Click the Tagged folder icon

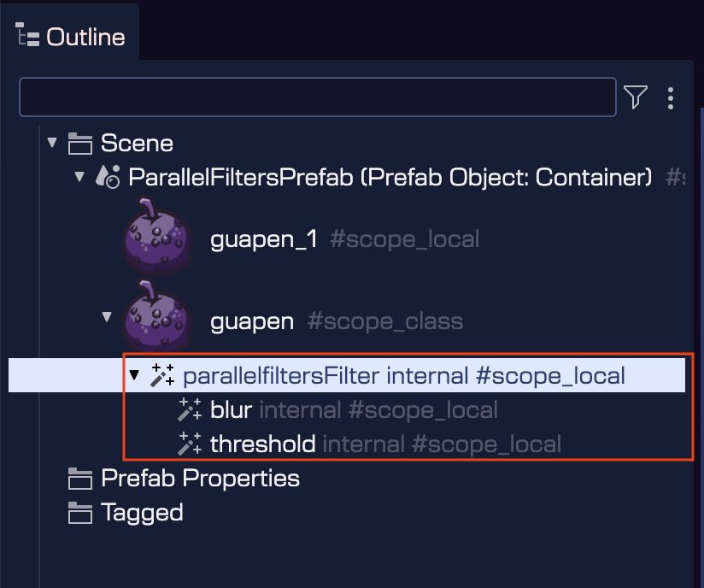point(80,512)
